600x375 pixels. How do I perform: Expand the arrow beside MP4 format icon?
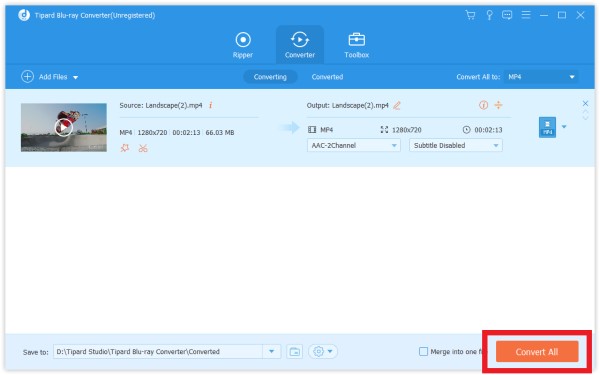[564, 127]
